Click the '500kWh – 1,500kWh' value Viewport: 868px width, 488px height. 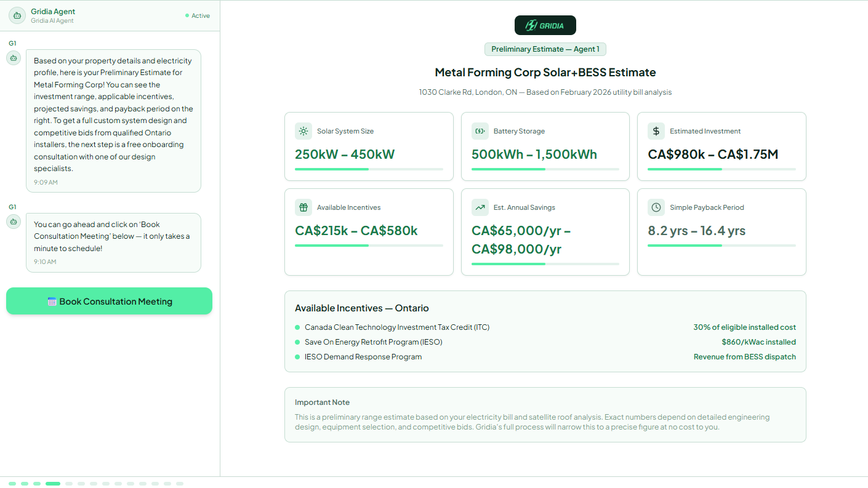534,154
